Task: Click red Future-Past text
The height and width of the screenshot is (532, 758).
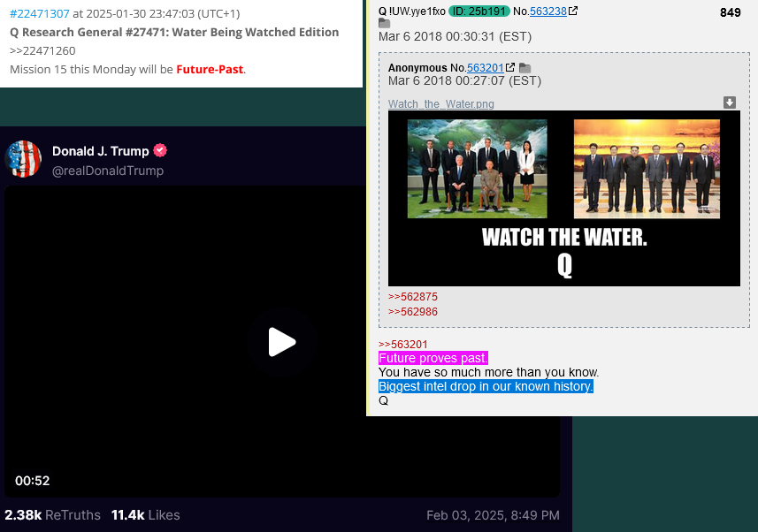Action: pos(210,70)
